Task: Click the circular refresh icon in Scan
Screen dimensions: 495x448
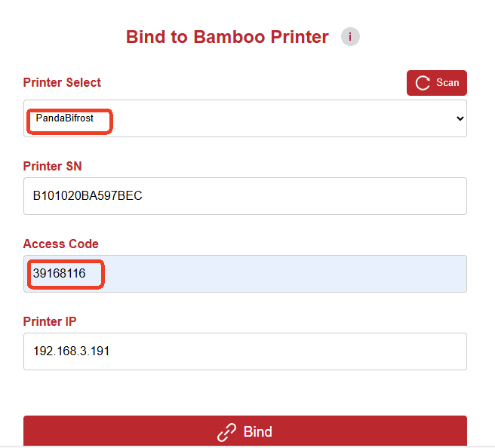Action: coord(423,83)
